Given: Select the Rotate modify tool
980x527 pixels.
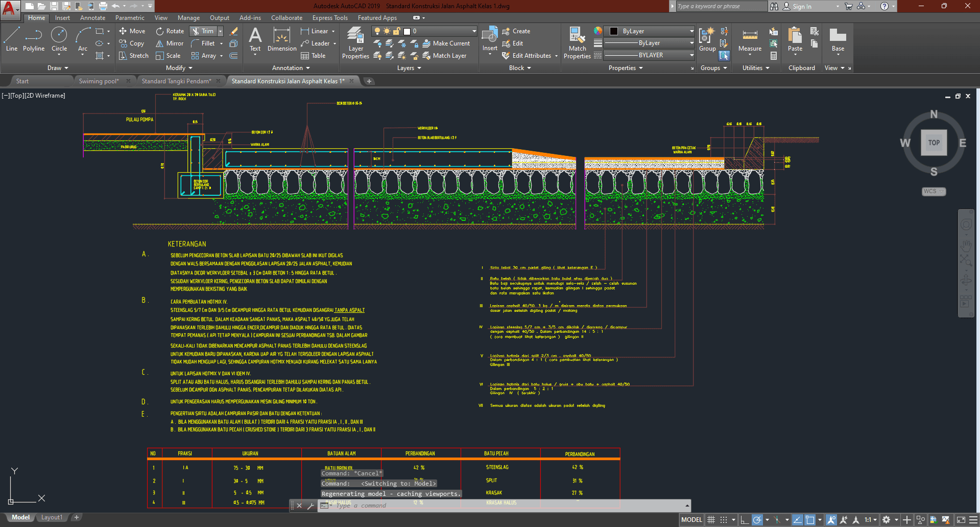Looking at the screenshot, I should point(170,31).
